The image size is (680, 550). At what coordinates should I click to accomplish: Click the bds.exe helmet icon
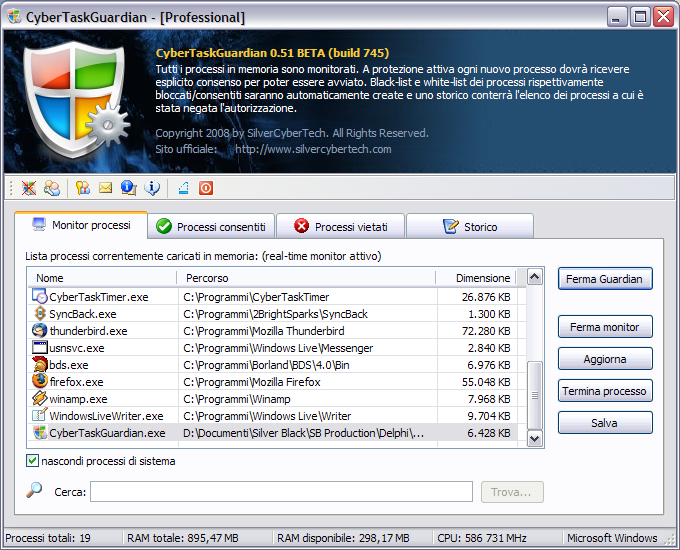click(x=39, y=364)
